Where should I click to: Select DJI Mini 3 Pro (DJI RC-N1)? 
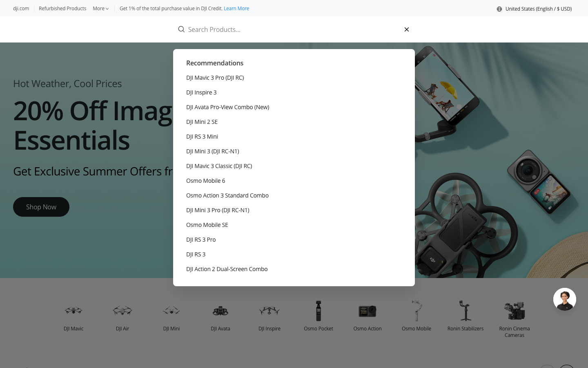pyautogui.click(x=218, y=210)
